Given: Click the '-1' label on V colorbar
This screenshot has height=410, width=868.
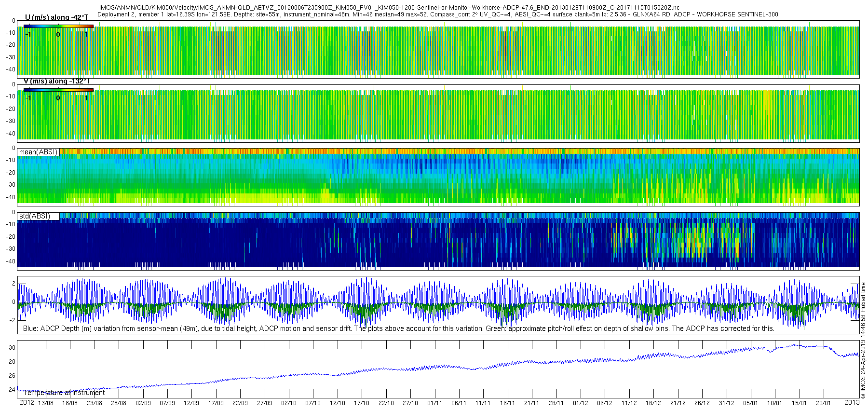Looking at the screenshot, I should pos(28,98).
